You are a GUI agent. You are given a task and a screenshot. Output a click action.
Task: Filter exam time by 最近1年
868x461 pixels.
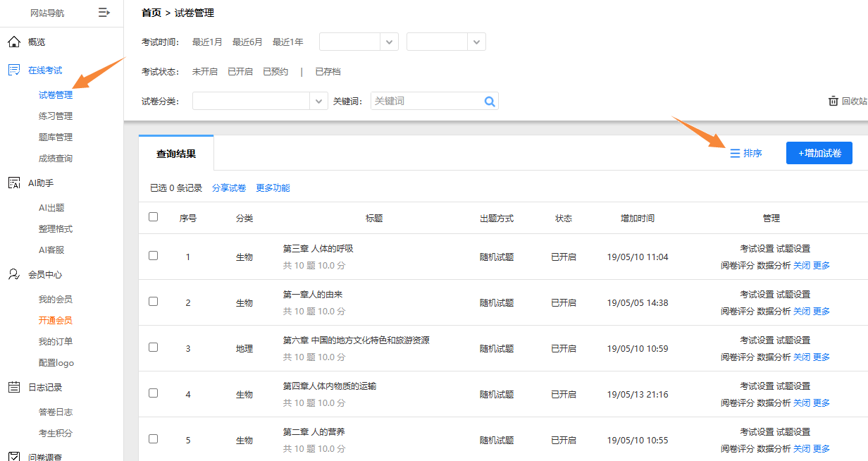tap(288, 42)
